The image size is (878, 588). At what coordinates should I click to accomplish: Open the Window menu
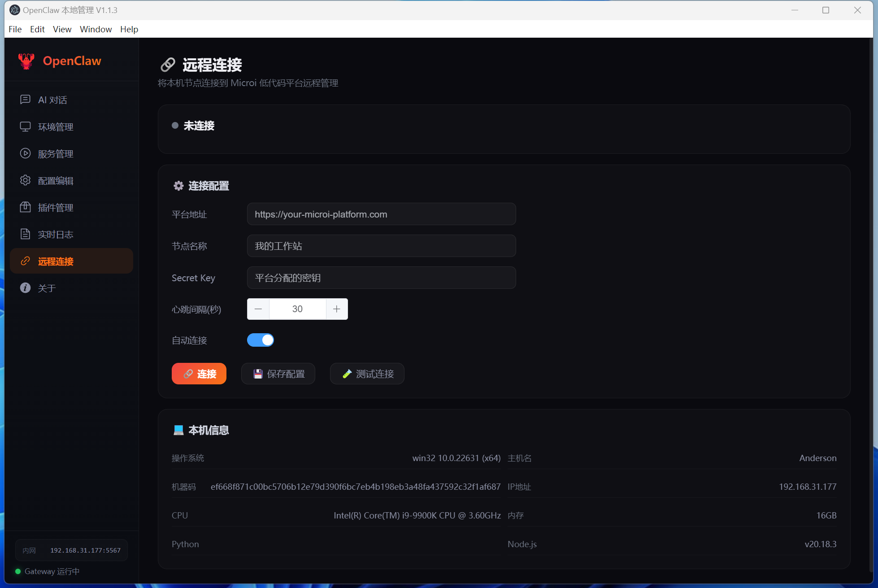click(96, 29)
